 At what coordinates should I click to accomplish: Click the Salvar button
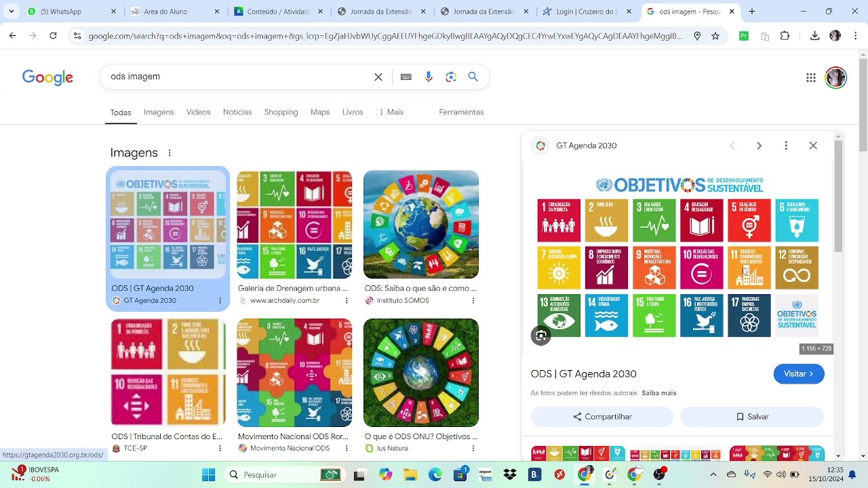click(752, 417)
